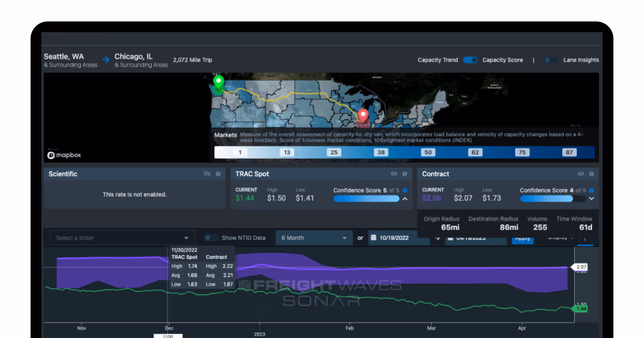The height and width of the screenshot is (338, 644).
Task: Click the 1.44 spot value chart label
Action: point(581,308)
